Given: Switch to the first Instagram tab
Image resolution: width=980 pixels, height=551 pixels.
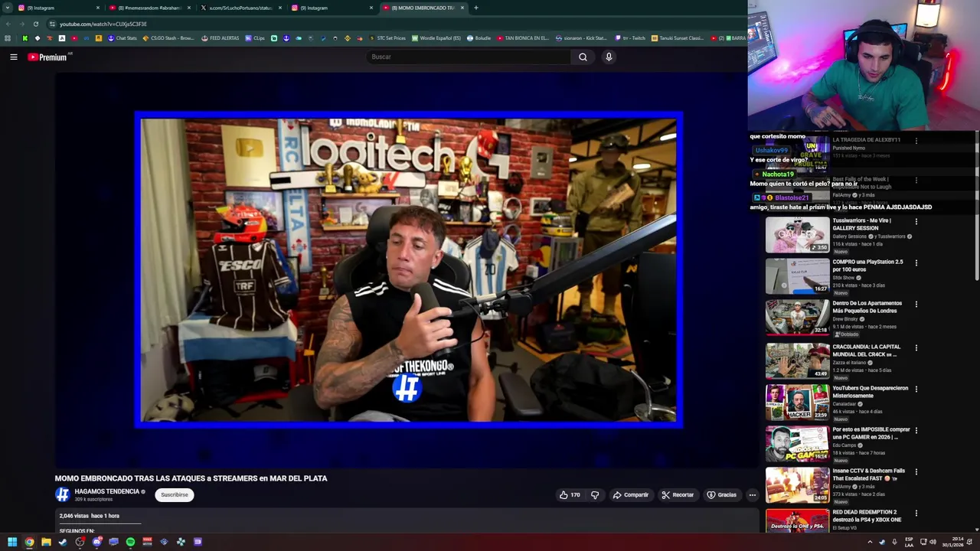Looking at the screenshot, I should pos(57,8).
